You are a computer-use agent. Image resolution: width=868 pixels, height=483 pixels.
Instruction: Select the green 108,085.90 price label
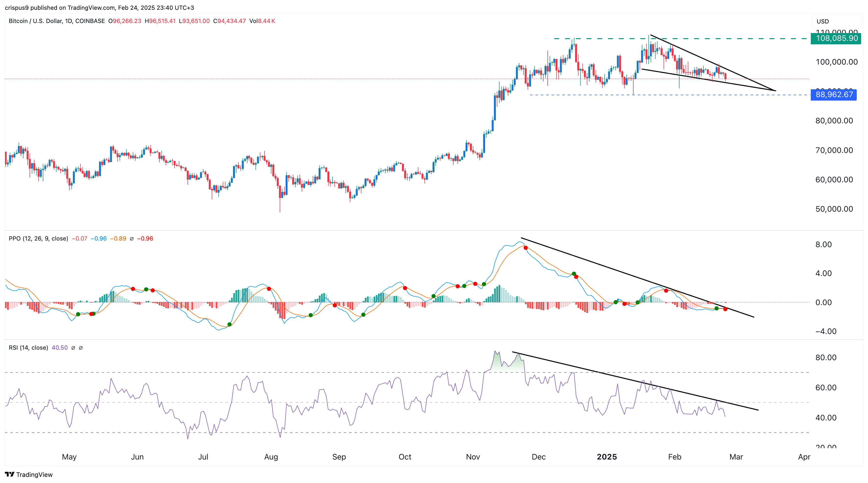click(836, 38)
